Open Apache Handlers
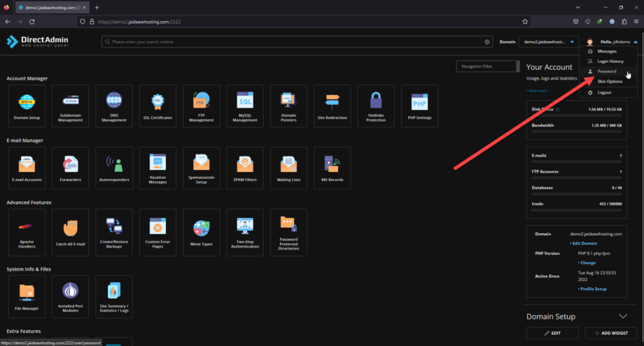The height and width of the screenshot is (346, 644). point(27,233)
